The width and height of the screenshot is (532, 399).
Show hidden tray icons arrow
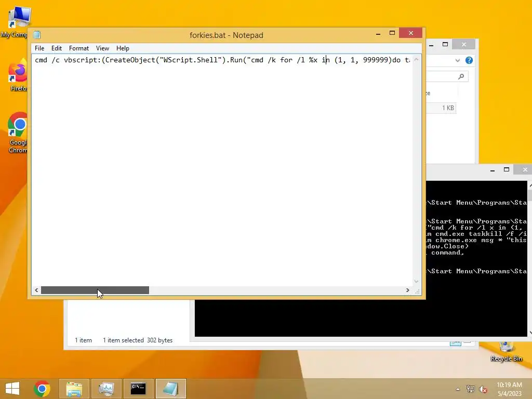[458, 389]
